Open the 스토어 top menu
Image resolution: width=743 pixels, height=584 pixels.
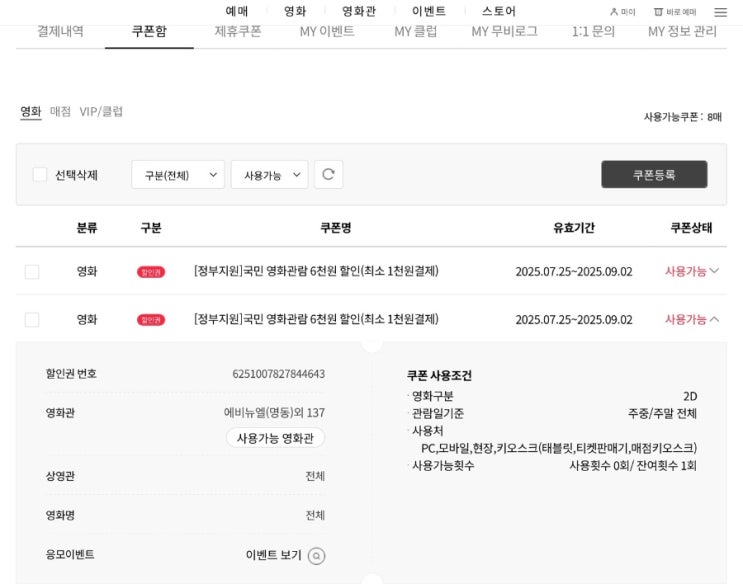499,11
